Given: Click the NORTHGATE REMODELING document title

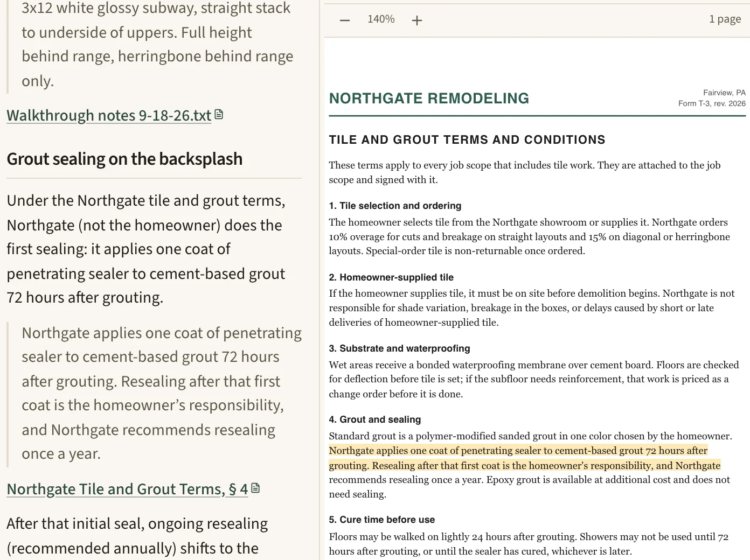Looking at the screenshot, I should pyautogui.click(x=429, y=99).
